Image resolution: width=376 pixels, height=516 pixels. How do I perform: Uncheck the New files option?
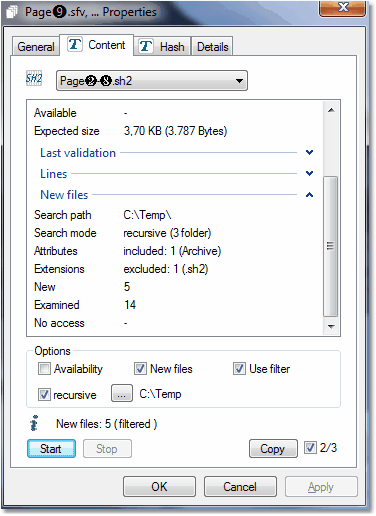[x=140, y=369]
